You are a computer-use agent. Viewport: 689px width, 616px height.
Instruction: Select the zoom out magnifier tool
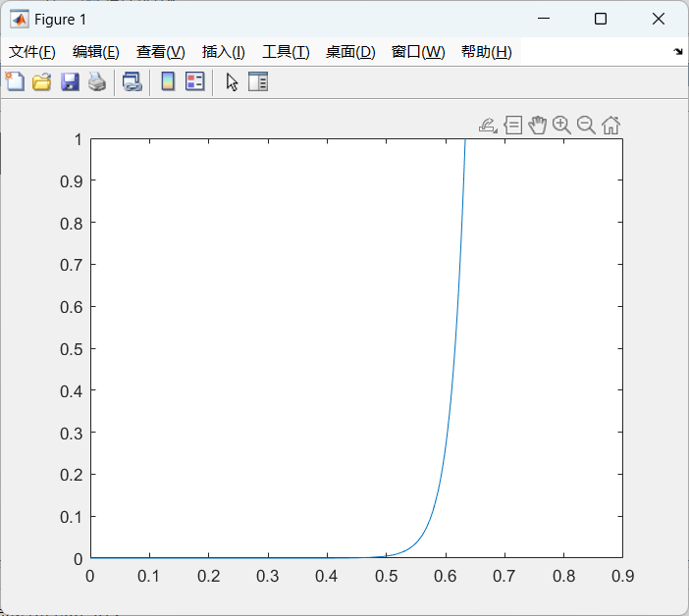click(x=586, y=126)
